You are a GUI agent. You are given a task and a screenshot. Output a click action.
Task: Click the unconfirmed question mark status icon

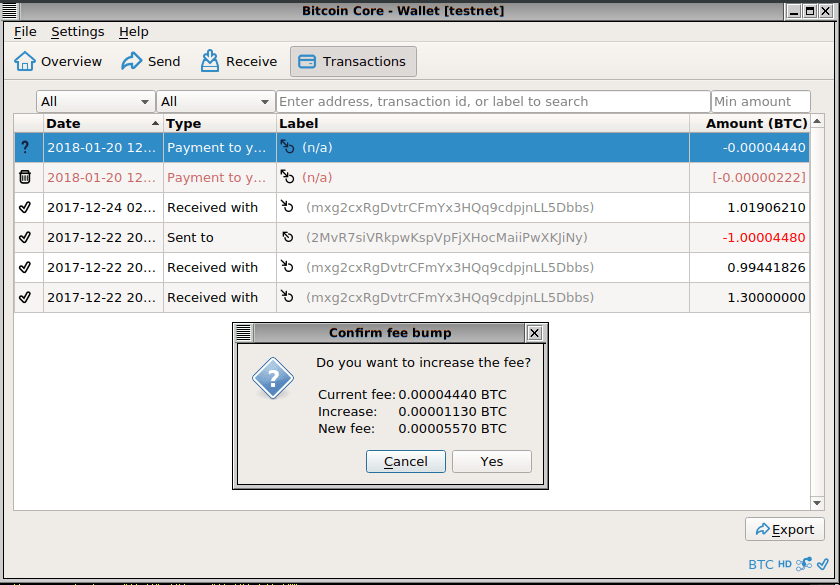(25, 147)
